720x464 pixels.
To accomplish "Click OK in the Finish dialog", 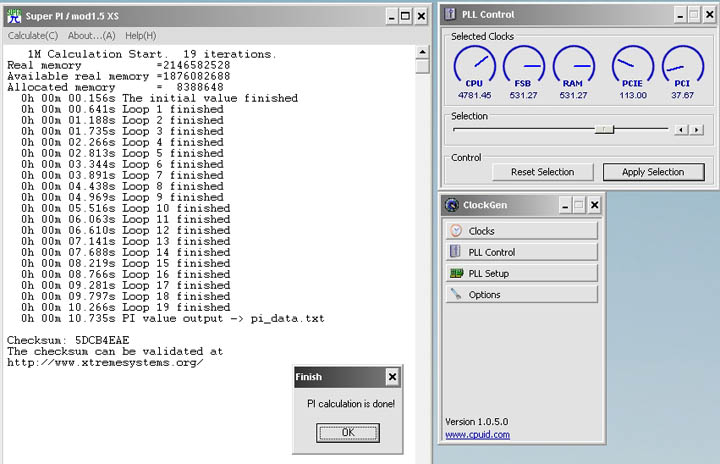I will point(348,433).
